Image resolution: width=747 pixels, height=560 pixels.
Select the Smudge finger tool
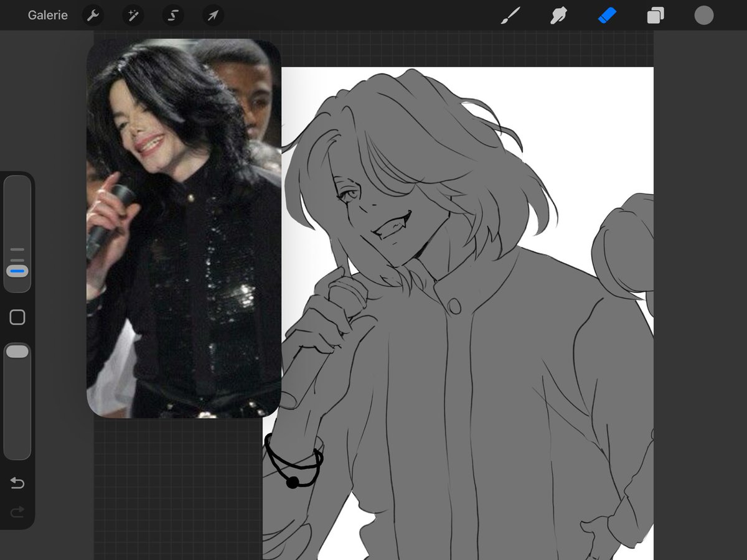pos(558,16)
